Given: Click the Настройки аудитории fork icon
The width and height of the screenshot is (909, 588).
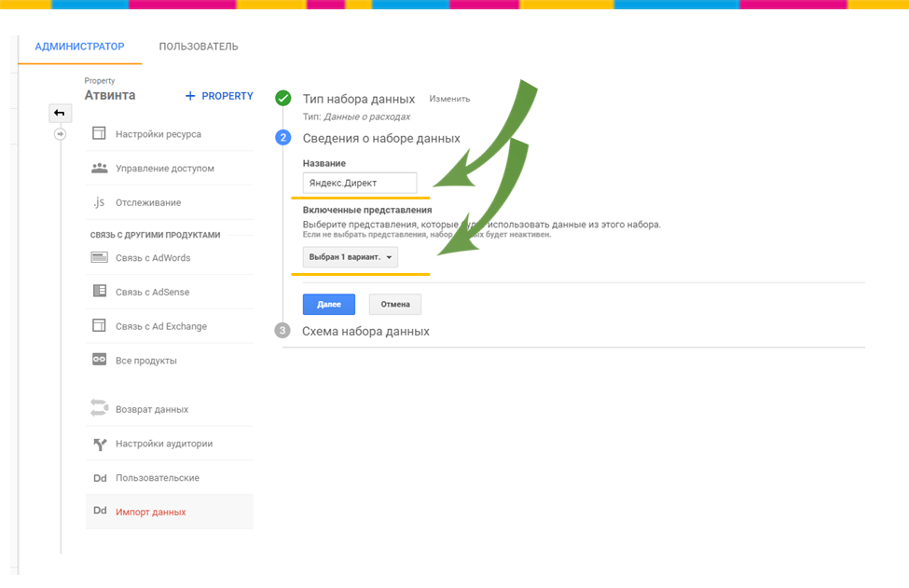Looking at the screenshot, I should tap(100, 444).
